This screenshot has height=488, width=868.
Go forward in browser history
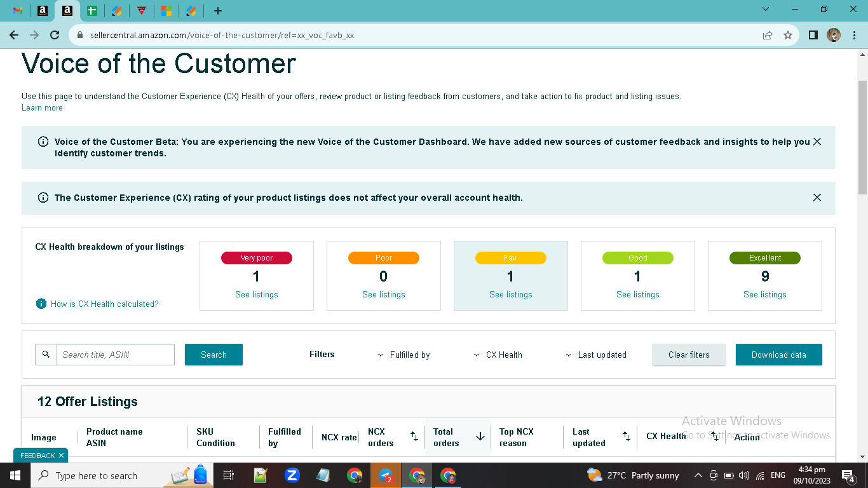click(x=34, y=35)
